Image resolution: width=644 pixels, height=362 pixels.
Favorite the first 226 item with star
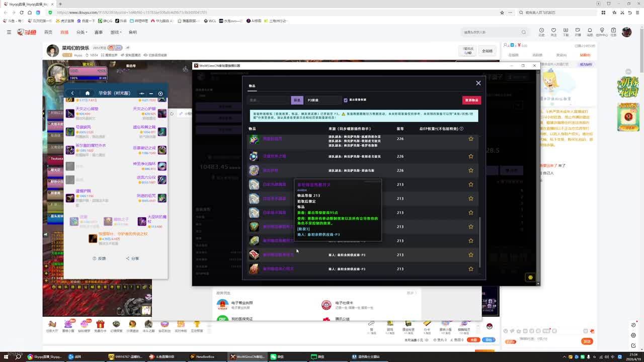pyautogui.click(x=471, y=139)
